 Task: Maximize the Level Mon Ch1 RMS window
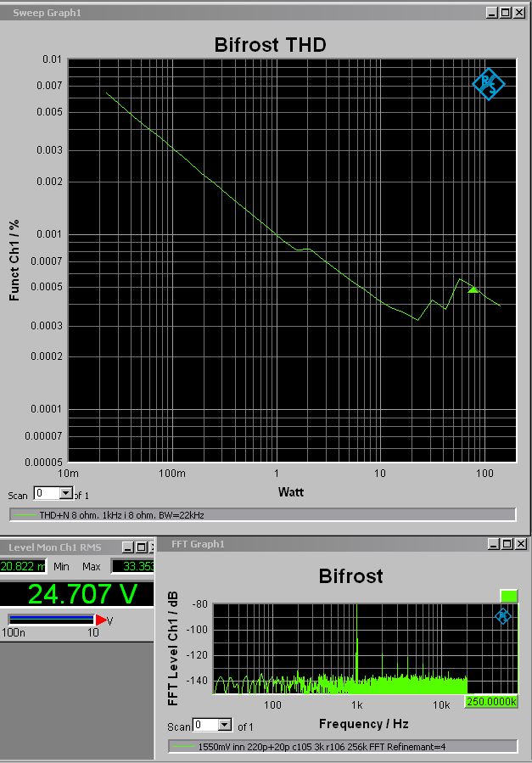(x=141, y=547)
